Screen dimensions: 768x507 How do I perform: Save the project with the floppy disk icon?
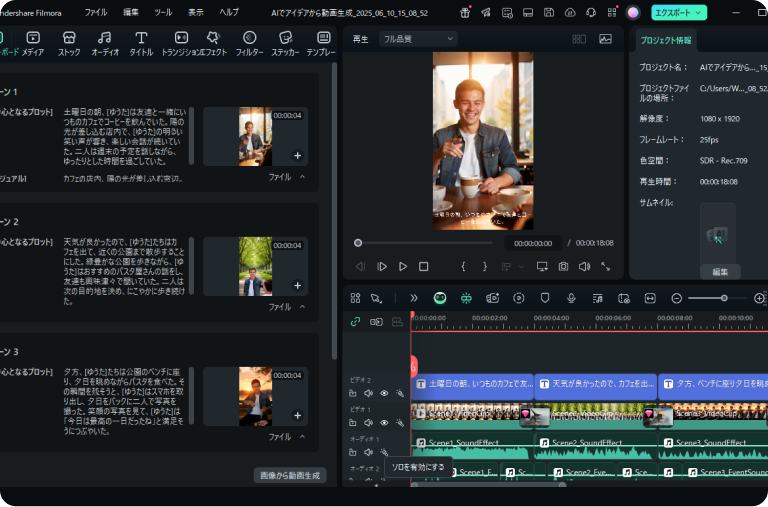point(549,13)
